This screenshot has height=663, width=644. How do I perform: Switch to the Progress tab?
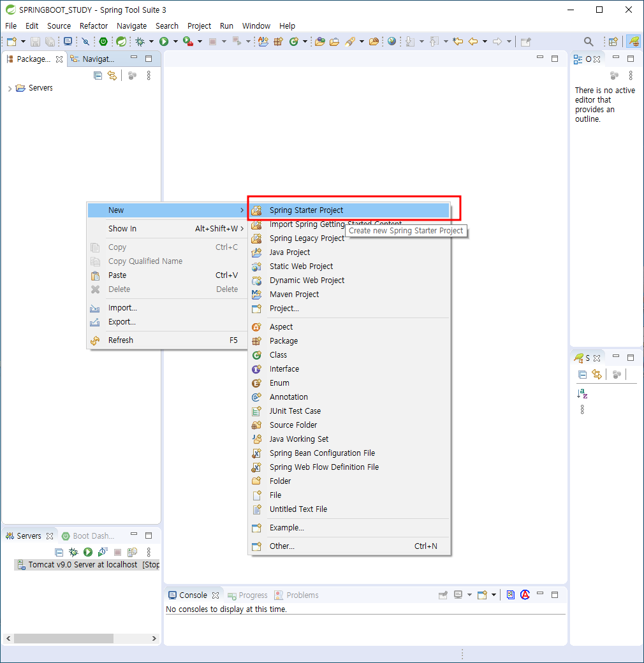(x=248, y=595)
